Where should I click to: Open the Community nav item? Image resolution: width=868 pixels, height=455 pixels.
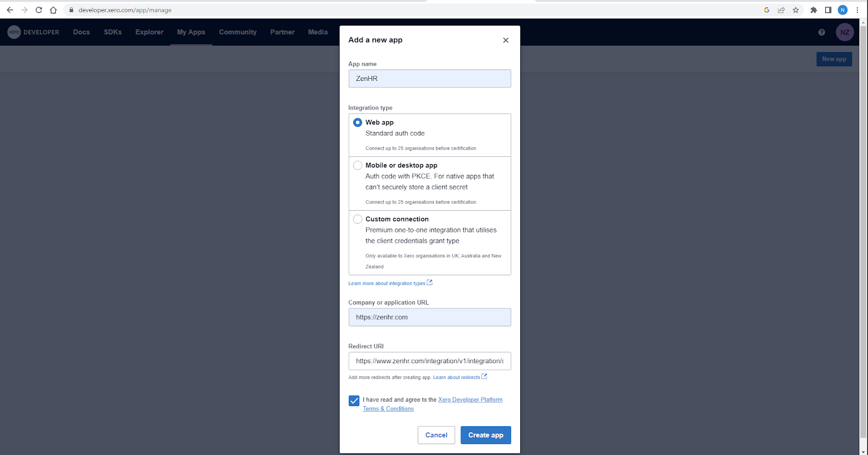click(x=238, y=32)
